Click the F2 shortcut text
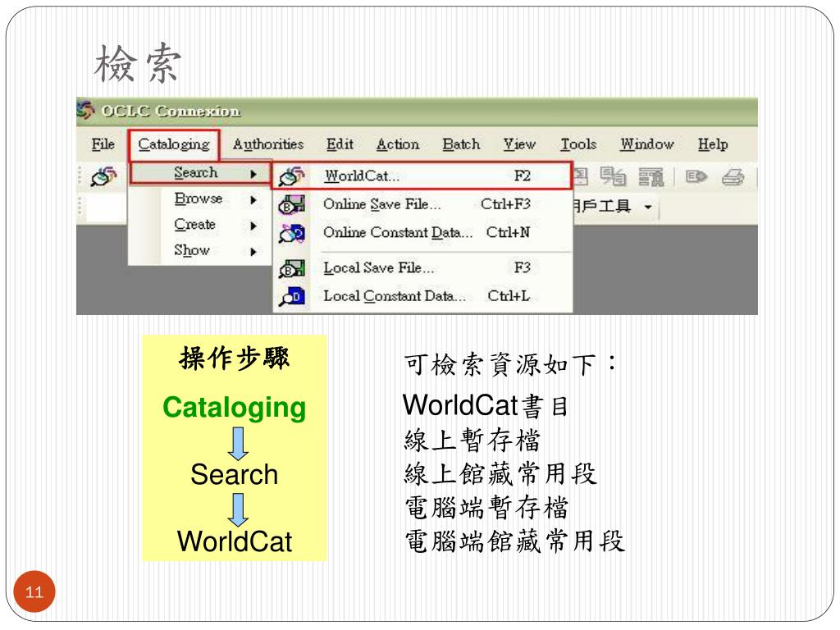840x630 pixels. 522,176
